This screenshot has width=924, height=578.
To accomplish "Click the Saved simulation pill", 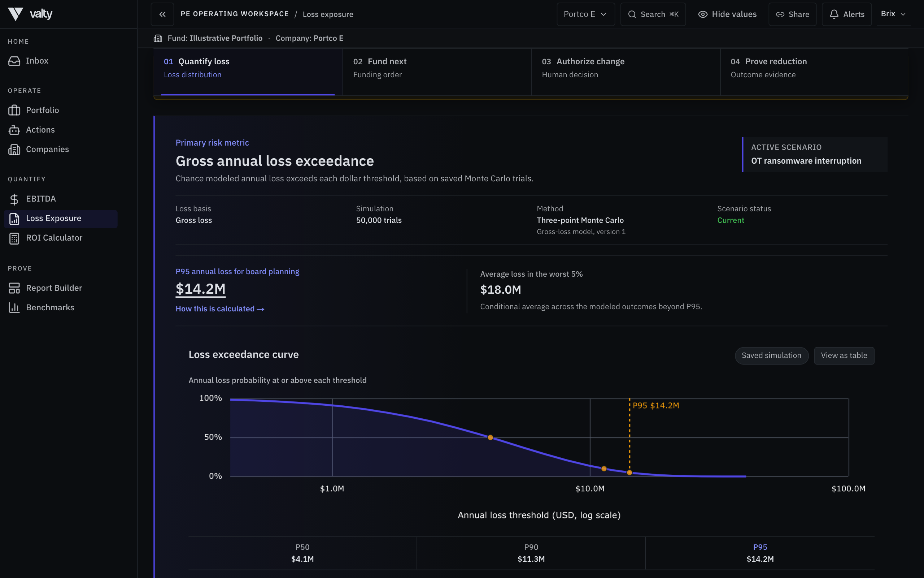I will [x=771, y=355].
